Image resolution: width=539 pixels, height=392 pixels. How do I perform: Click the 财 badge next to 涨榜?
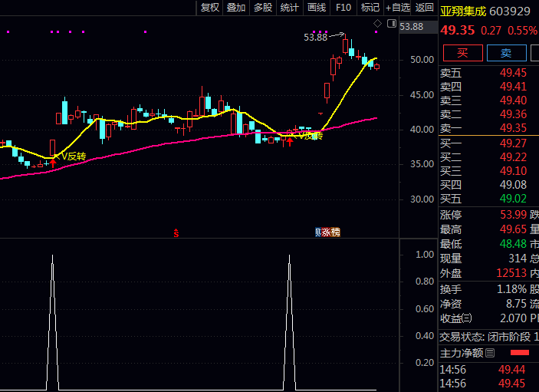pyautogui.click(x=318, y=232)
